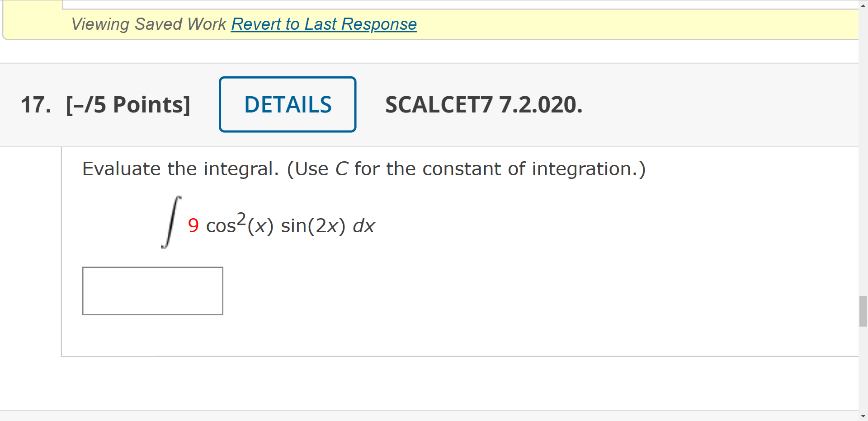Click the Viewing Saved Work banner

click(x=149, y=23)
